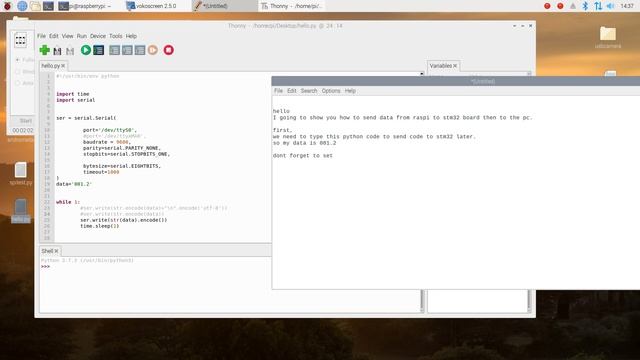Open text editor Edit menu

[x=291, y=91]
